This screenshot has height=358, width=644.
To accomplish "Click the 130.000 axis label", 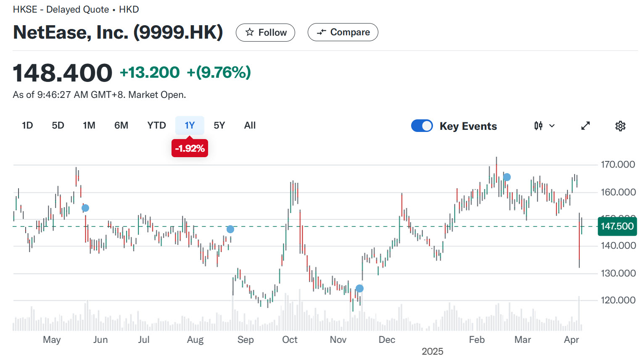I will tap(618, 273).
